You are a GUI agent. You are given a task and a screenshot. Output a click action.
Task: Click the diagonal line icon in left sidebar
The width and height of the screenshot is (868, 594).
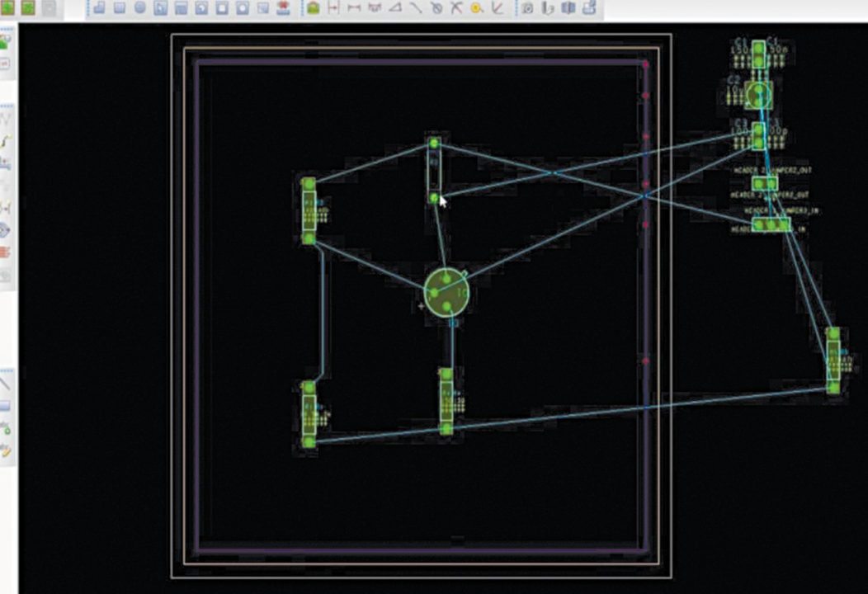[x=5, y=383]
